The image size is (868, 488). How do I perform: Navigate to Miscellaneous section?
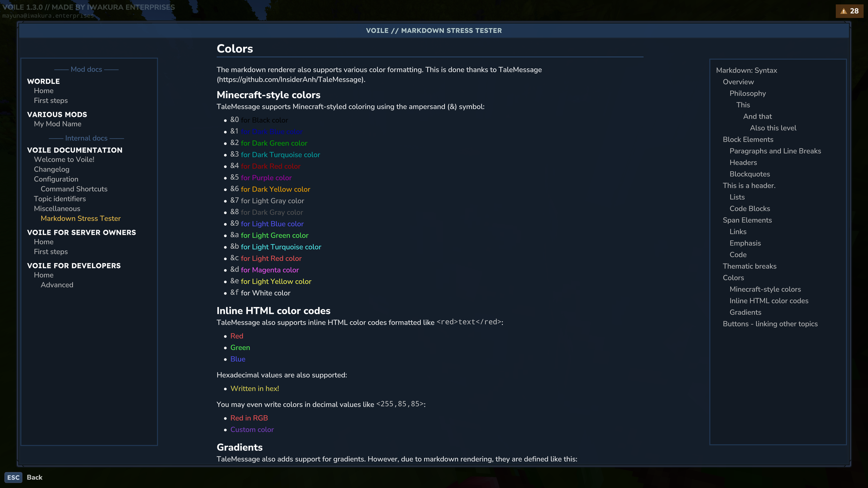pyautogui.click(x=57, y=208)
